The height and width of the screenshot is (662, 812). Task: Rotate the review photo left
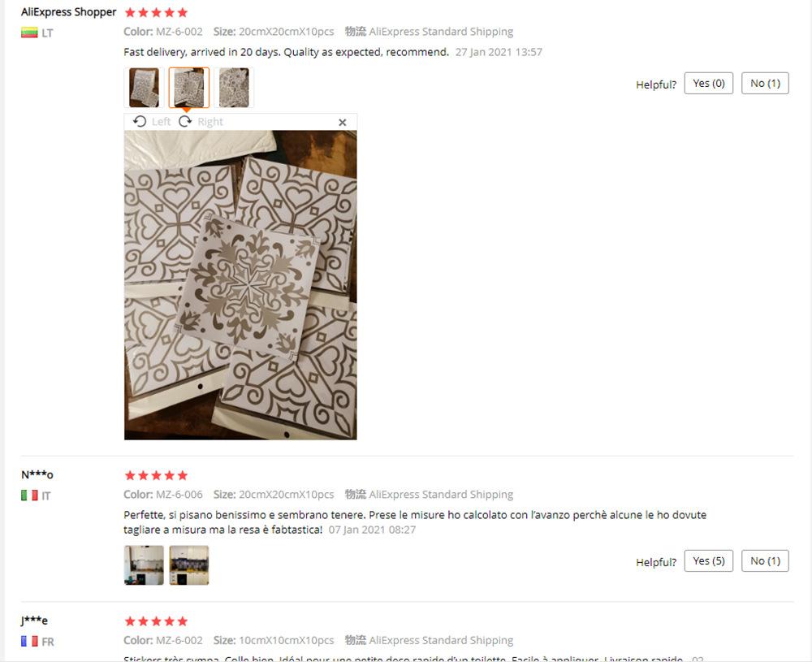(151, 122)
